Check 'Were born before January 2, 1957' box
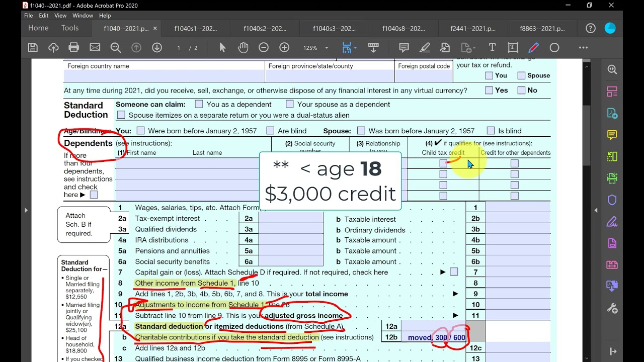This screenshot has width=644, height=362. (140, 131)
